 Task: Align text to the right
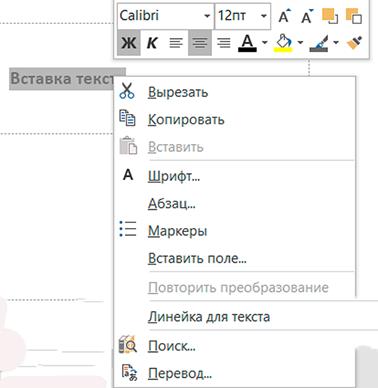pos(223,43)
